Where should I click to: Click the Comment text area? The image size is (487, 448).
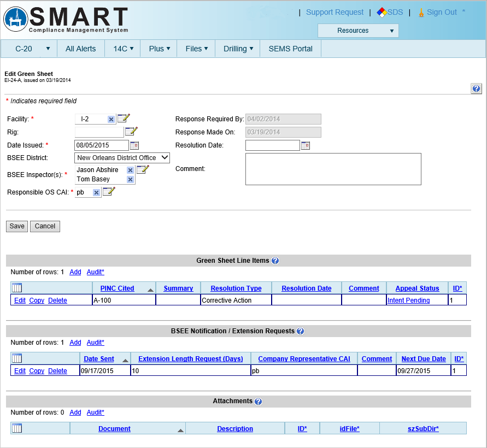(333, 169)
